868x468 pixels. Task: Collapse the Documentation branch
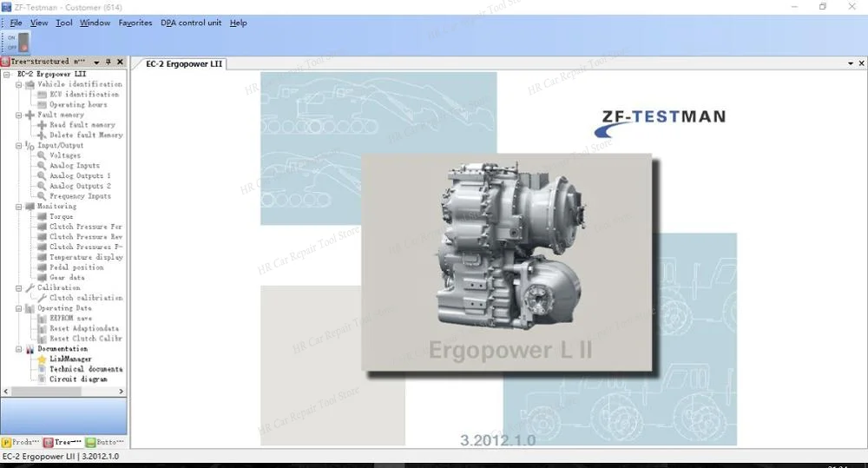[19, 349]
